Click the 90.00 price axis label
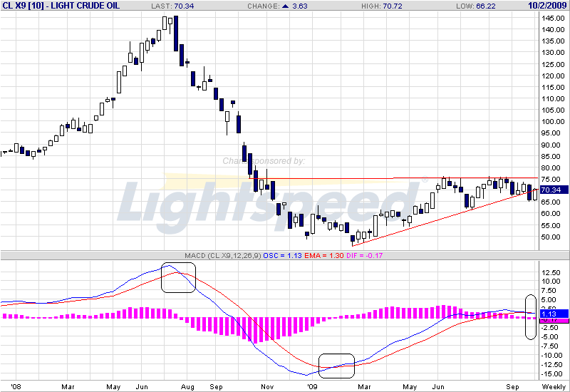Screen dimensions: 570x392 pyautogui.click(x=551, y=145)
